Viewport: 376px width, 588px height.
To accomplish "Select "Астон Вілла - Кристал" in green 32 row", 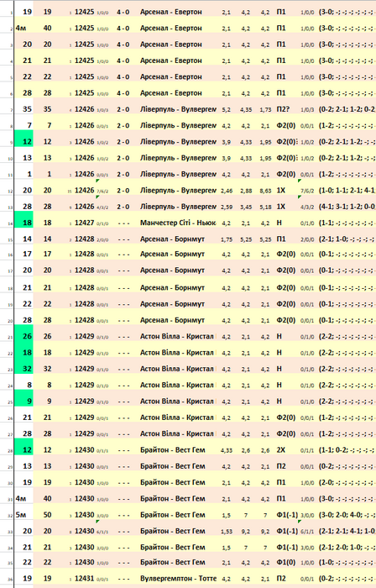I will tap(178, 369).
